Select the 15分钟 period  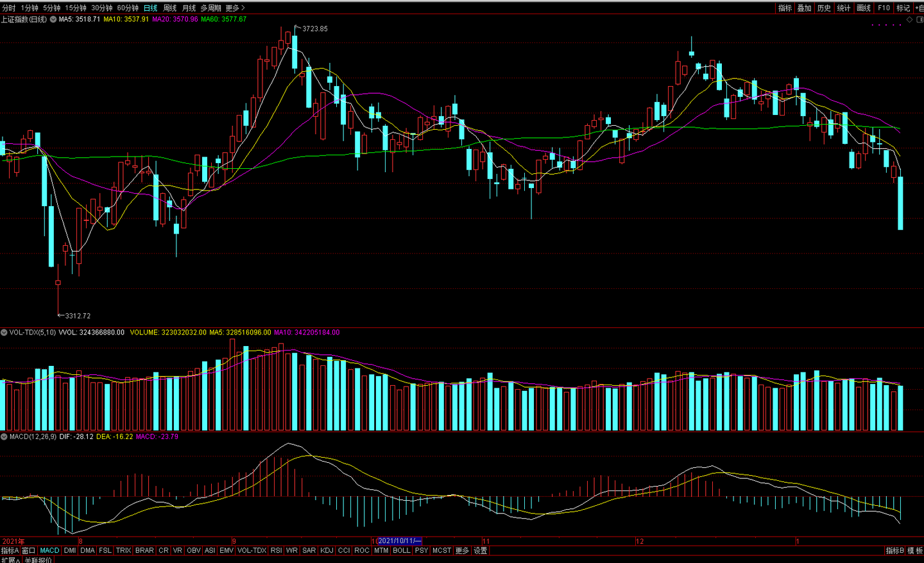(x=76, y=8)
